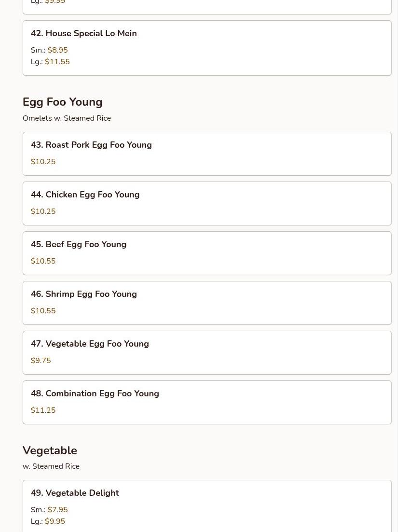Click the Chicken Egg Foo Young price
The height and width of the screenshot is (532, 407).
[43, 211]
